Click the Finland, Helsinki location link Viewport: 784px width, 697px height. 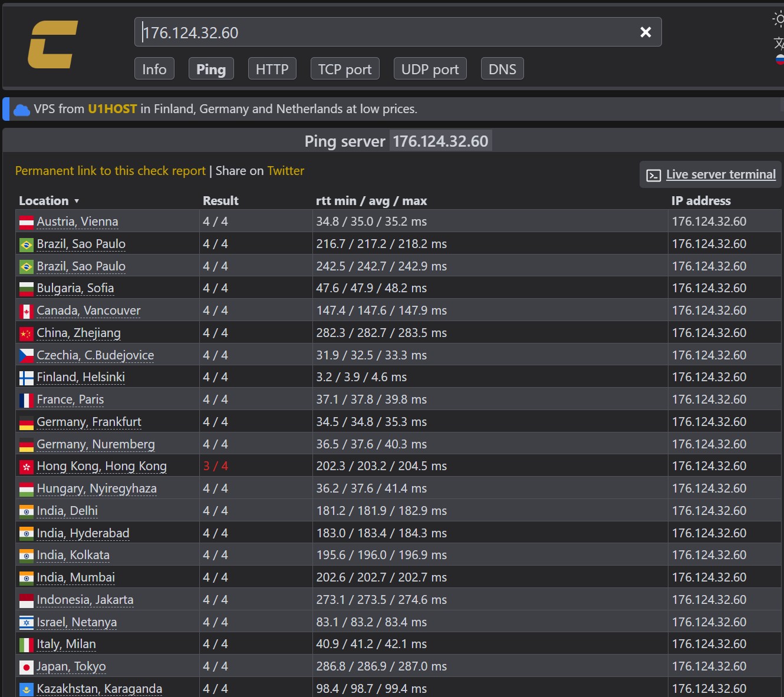81,377
